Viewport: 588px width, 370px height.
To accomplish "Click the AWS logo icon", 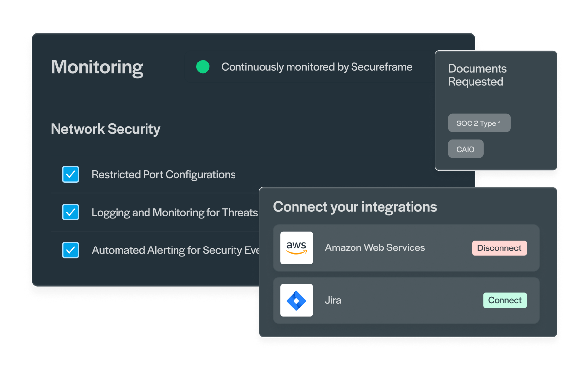I will [296, 248].
